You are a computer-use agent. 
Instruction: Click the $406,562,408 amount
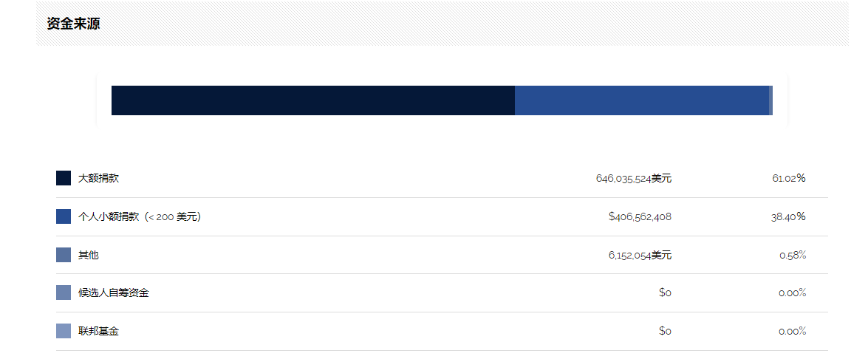pos(640,217)
